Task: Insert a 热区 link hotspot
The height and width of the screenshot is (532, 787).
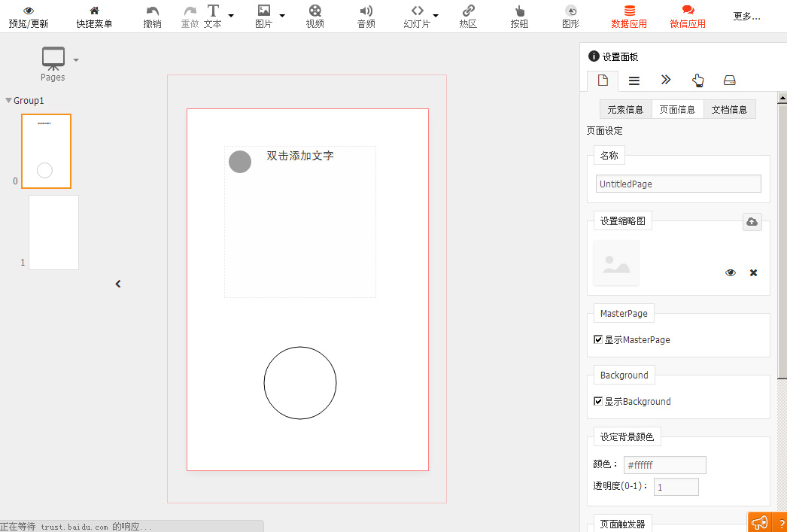Action: pos(468,11)
